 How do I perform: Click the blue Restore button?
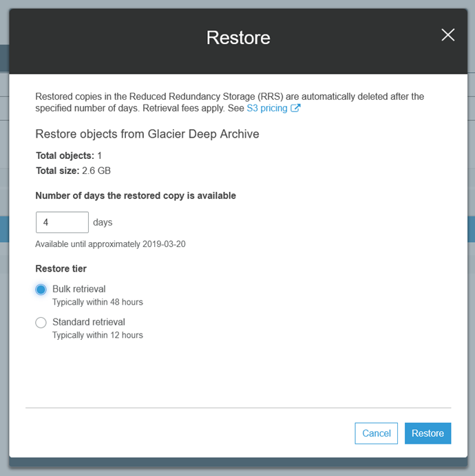coord(427,433)
